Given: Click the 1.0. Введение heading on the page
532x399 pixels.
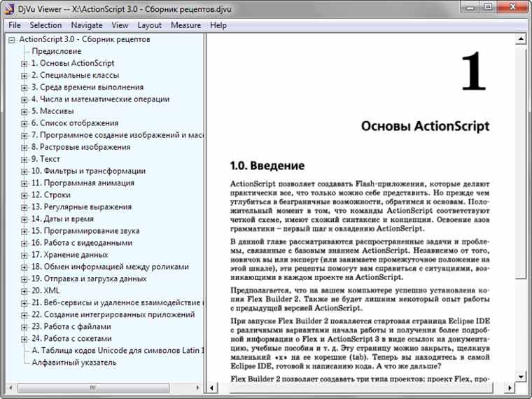Looking at the screenshot, I should point(267,166).
